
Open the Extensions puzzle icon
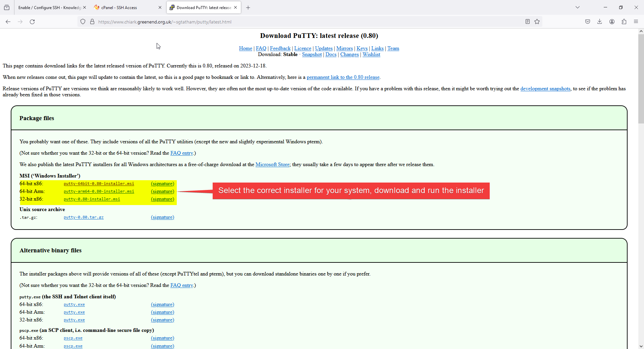pyautogui.click(x=624, y=22)
